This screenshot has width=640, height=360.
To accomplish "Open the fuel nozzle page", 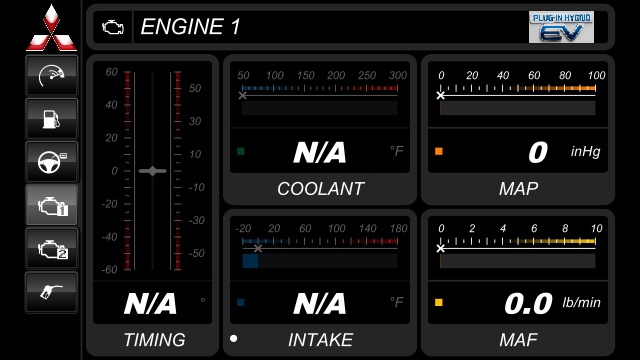I will 51,292.
